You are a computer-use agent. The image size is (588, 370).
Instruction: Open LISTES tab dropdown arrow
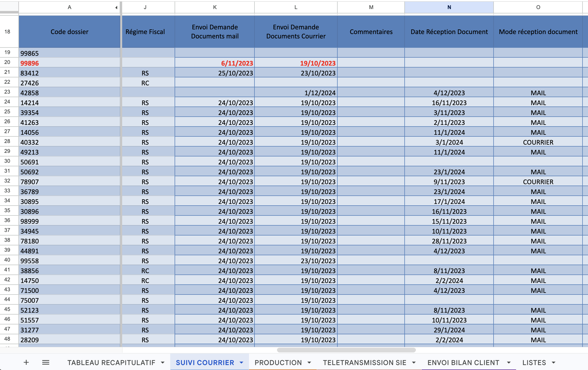click(554, 363)
